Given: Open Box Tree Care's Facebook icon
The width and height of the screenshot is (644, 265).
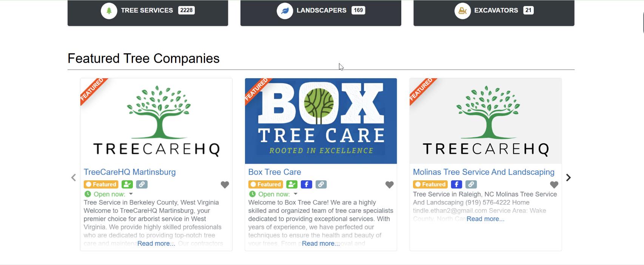Looking at the screenshot, I should (x=306, y=184).
